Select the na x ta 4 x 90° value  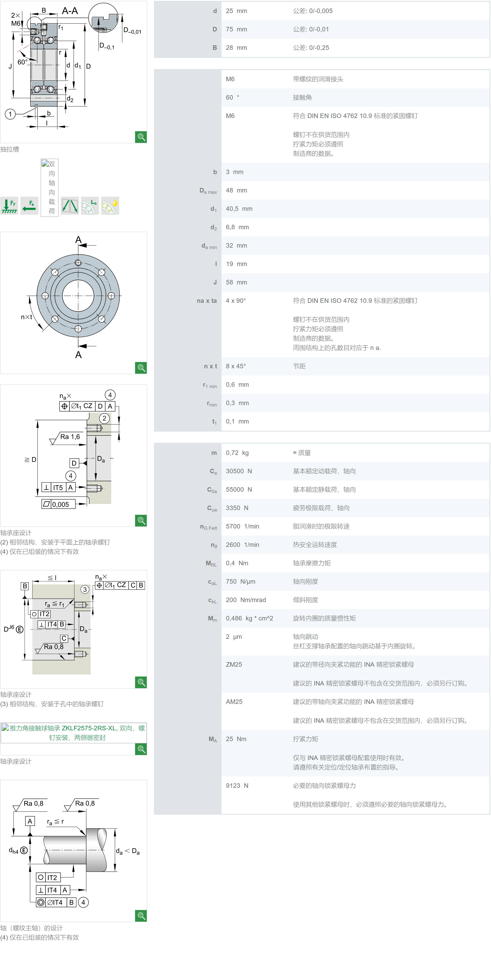coord(236,301)
